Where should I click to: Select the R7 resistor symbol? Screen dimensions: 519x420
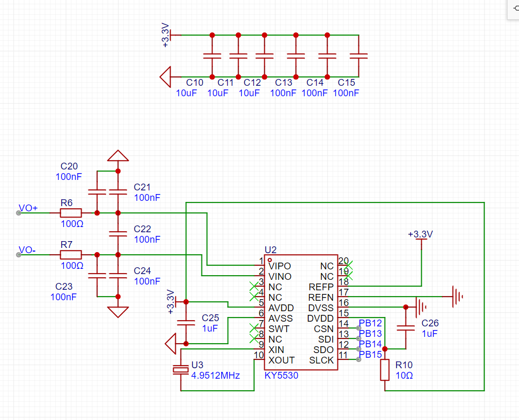point(71,255)
